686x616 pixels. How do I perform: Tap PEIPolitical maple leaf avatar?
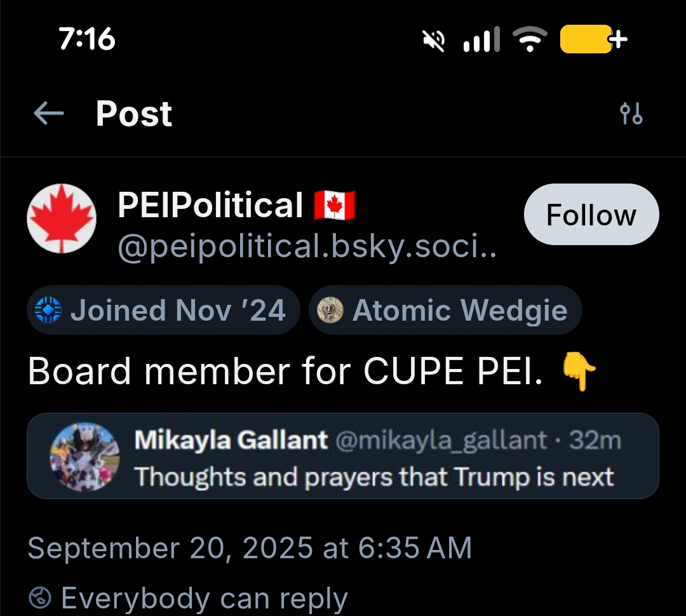62,219
